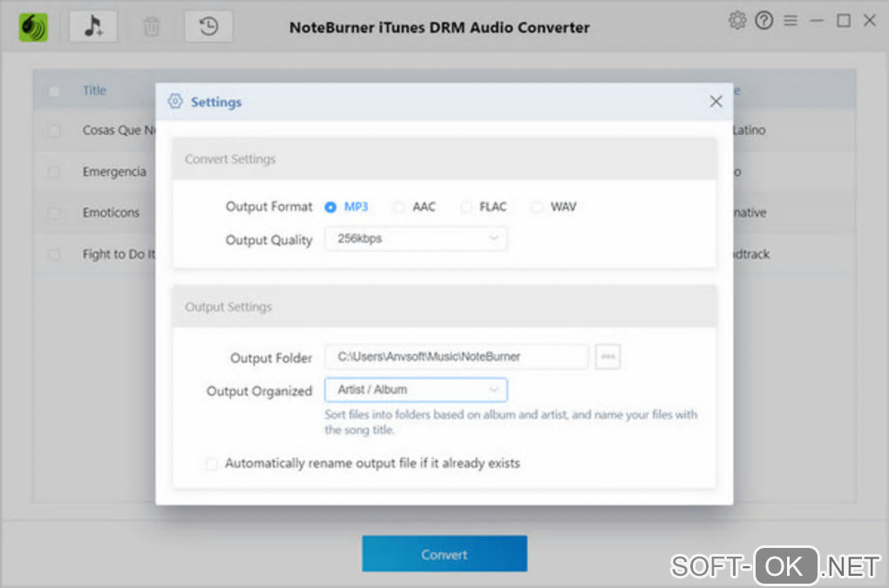Check the Fight to Do It row checkbox
Viewport: 889px width, 588px height.
pyautogui.click(x=54, y=255)
